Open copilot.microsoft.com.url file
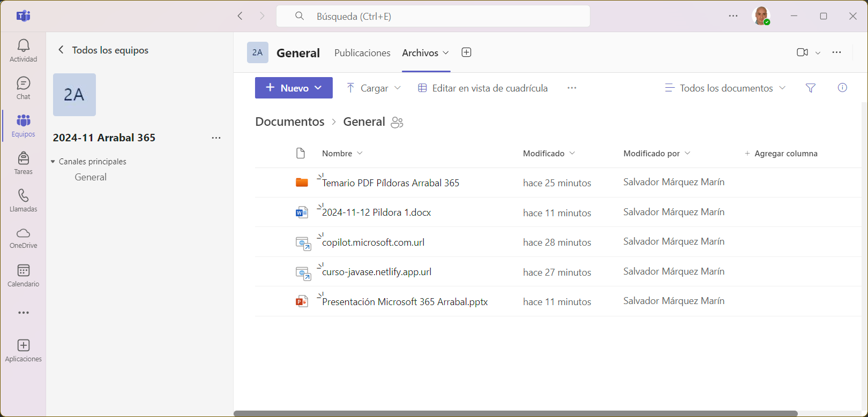The image size is (868, 417). click(x=373, y=242)
